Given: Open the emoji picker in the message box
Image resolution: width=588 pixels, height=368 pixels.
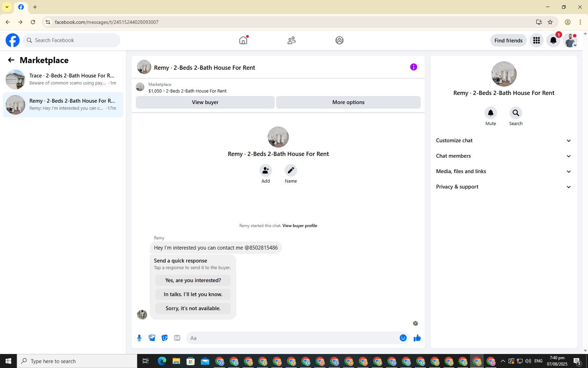Looking at the screenshot, I should (x=403, y=338).
